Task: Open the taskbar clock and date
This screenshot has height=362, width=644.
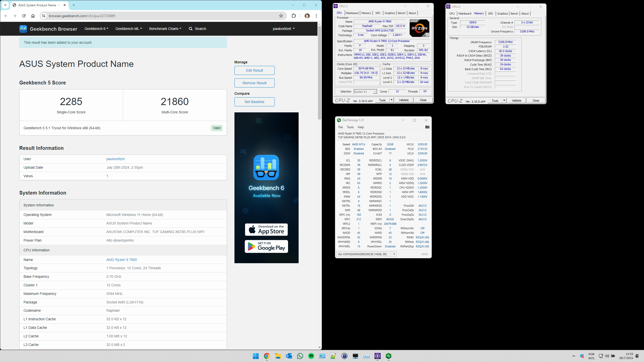Action: coord(626,356)
